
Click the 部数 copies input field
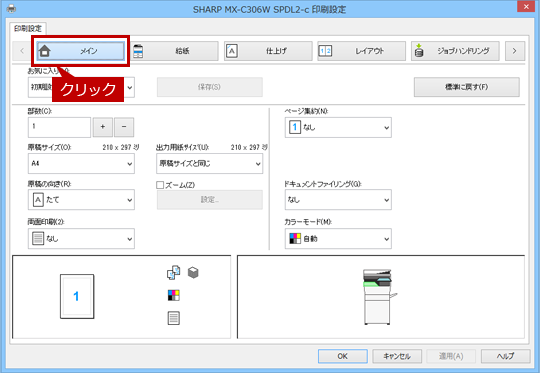[x=59, y=127]
